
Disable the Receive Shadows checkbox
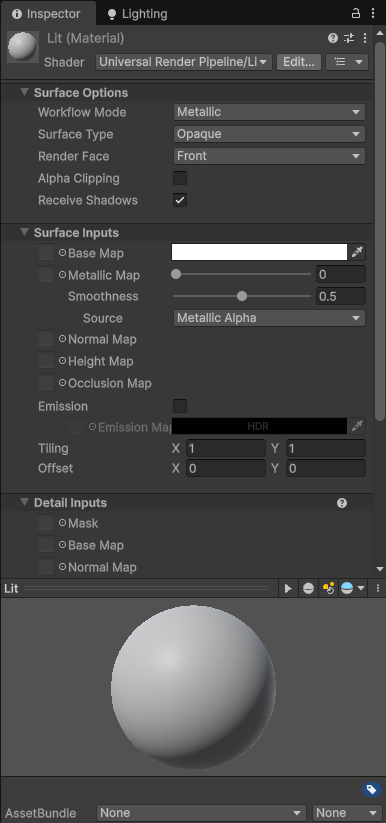click(180, 200)
